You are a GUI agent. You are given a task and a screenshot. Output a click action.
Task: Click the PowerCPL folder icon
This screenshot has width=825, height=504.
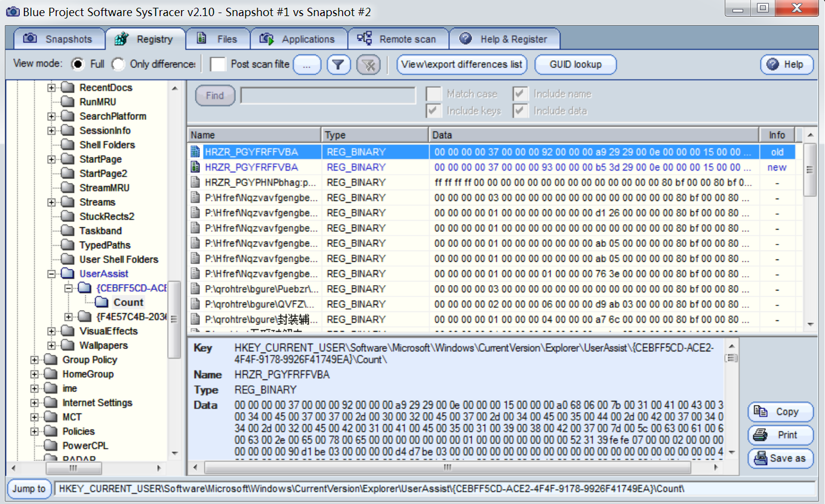tap(51, 446)
